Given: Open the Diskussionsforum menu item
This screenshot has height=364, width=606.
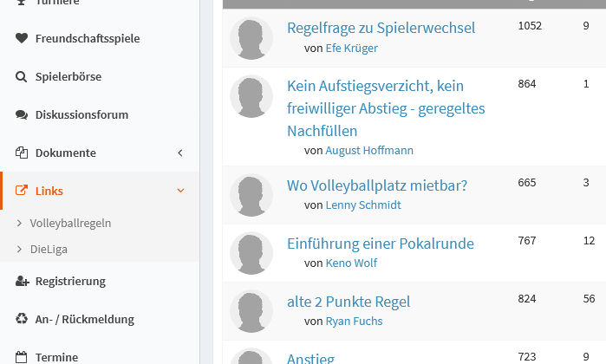Looking at the screenshot, I should [x=81, y=114].
